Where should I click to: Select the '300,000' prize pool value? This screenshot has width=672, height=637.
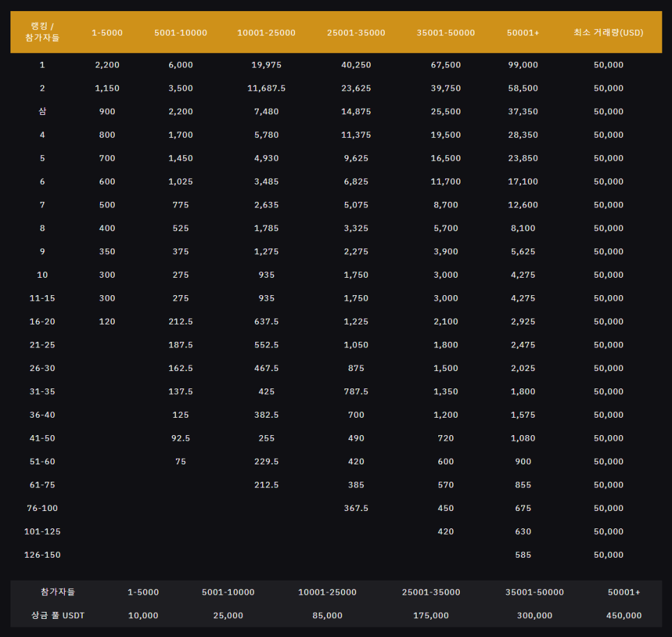pyautogui.click(x=534, y=615)
